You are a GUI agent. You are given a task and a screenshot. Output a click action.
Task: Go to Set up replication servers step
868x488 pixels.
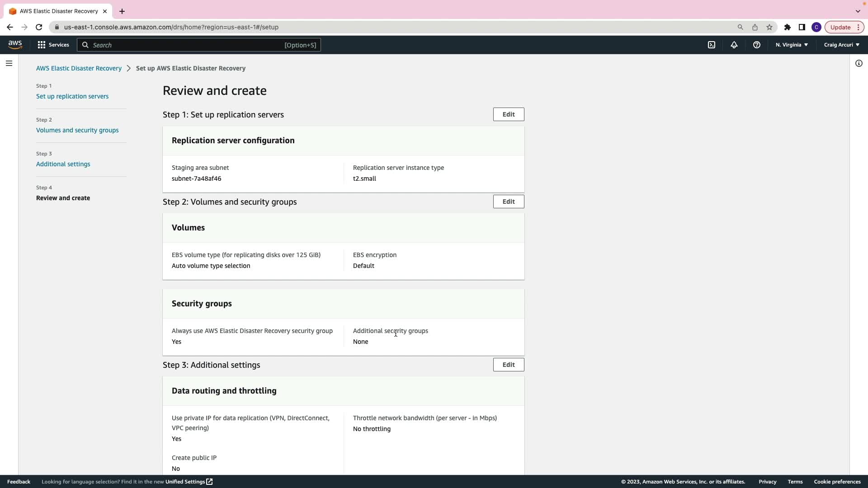pos(72,96)
